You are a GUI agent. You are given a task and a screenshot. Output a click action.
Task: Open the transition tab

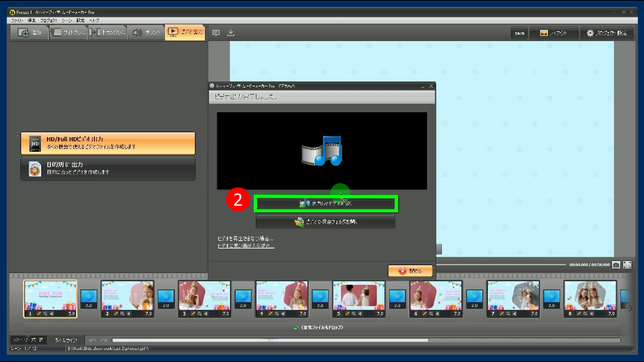click(x=107, y=33)
